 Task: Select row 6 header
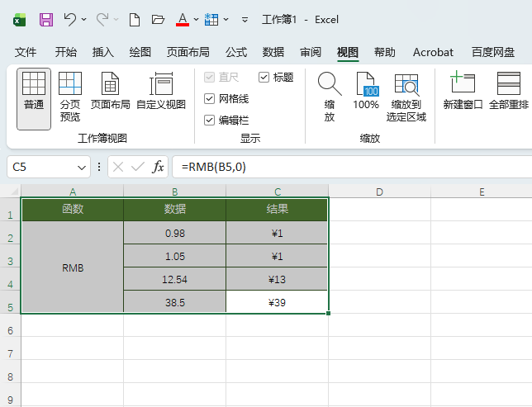[10, 325]
